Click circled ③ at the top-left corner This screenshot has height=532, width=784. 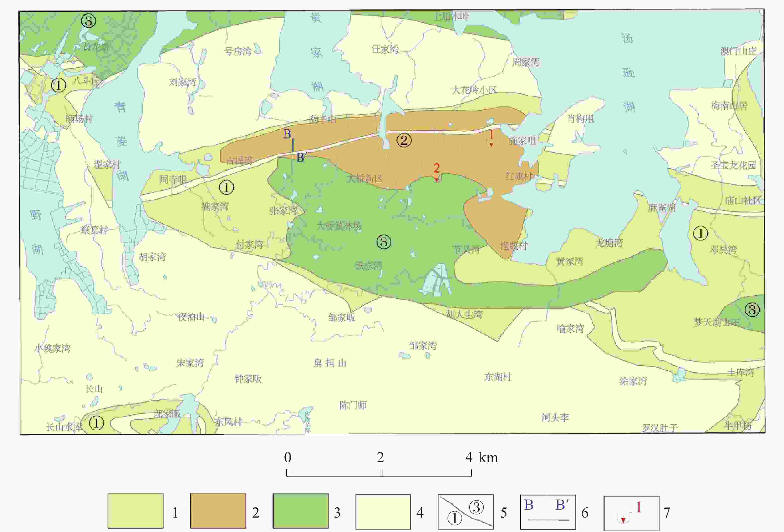pyautogui.click(x=88, y=21)
